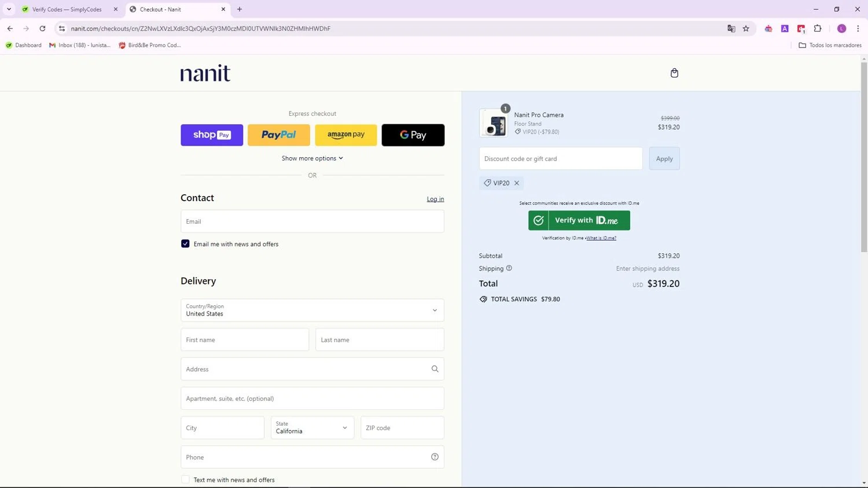The image size is (868, 488).
Task: Click the Nanit Pro Camera product thumbnail
Action: (x=494, y=123)
